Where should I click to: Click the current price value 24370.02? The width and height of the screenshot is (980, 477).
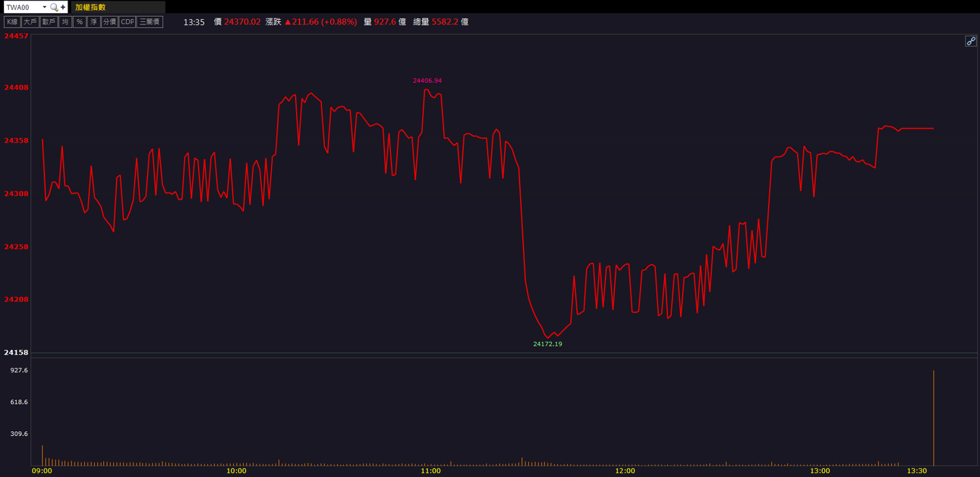click(x=243, y=22)
